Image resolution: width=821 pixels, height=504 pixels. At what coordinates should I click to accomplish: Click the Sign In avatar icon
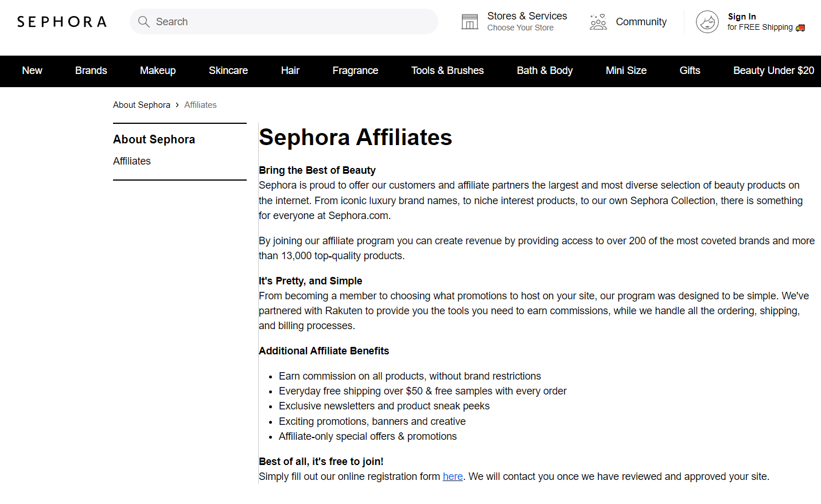point(707,22)
